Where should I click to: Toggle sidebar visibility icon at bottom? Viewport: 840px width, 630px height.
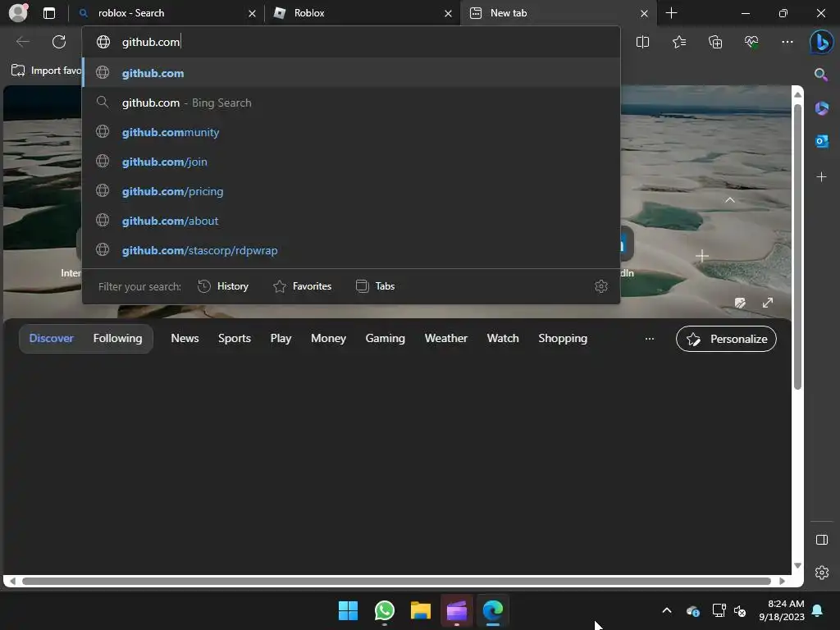(x=822, y=540)
